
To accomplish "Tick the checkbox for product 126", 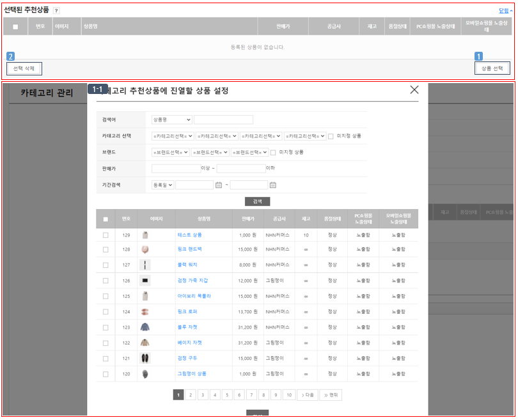I will coord(106,281).
